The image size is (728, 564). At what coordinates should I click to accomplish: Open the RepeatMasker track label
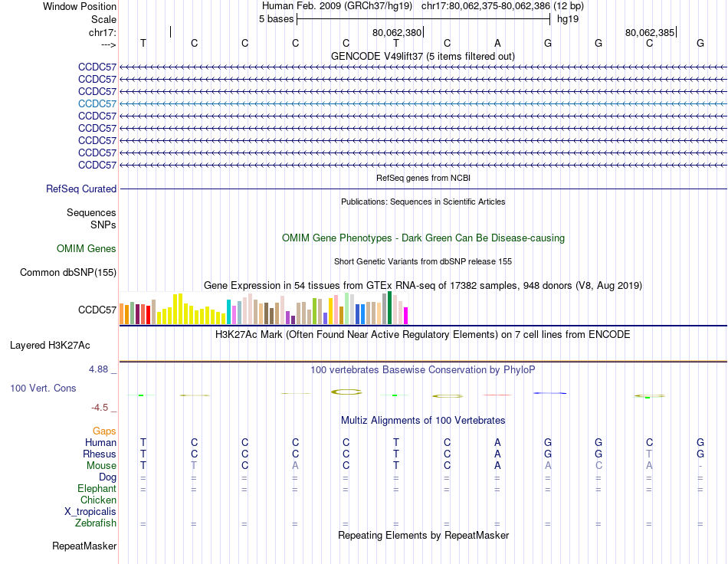(x=84, y=546)
